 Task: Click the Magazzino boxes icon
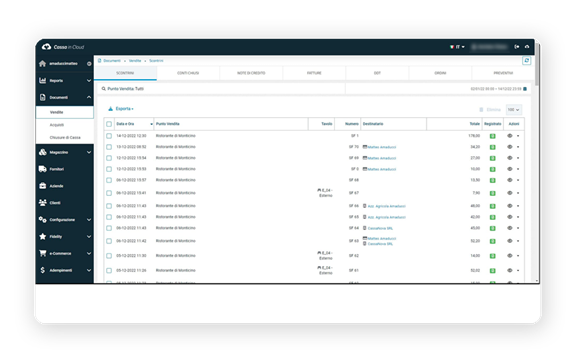43,152
